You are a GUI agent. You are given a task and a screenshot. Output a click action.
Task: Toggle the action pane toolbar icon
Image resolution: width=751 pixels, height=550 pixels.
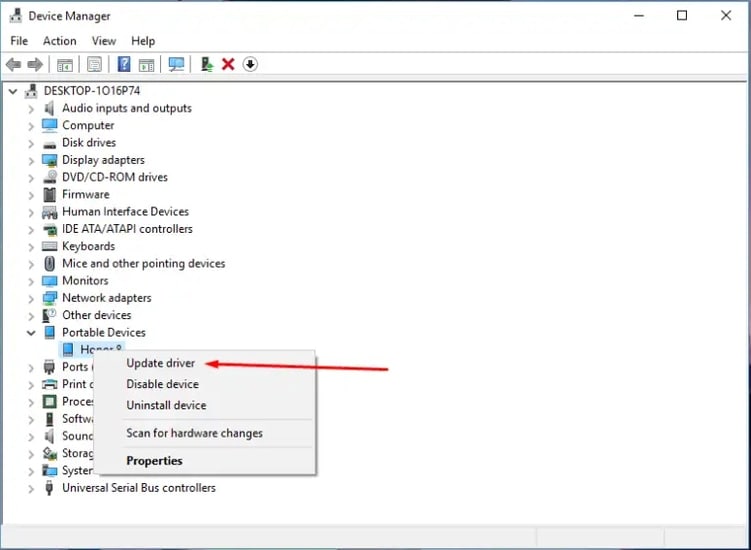coord(147,65)
